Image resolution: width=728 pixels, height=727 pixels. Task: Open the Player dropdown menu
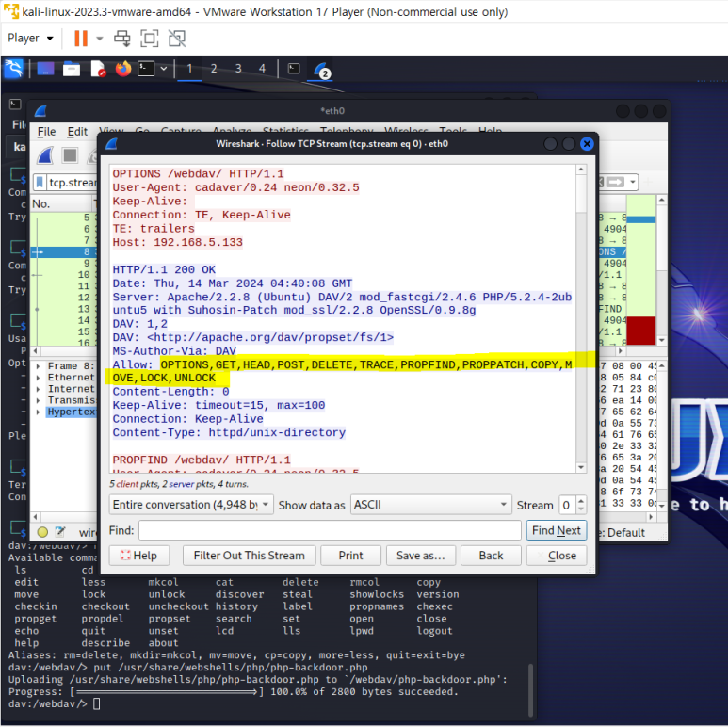30,38
